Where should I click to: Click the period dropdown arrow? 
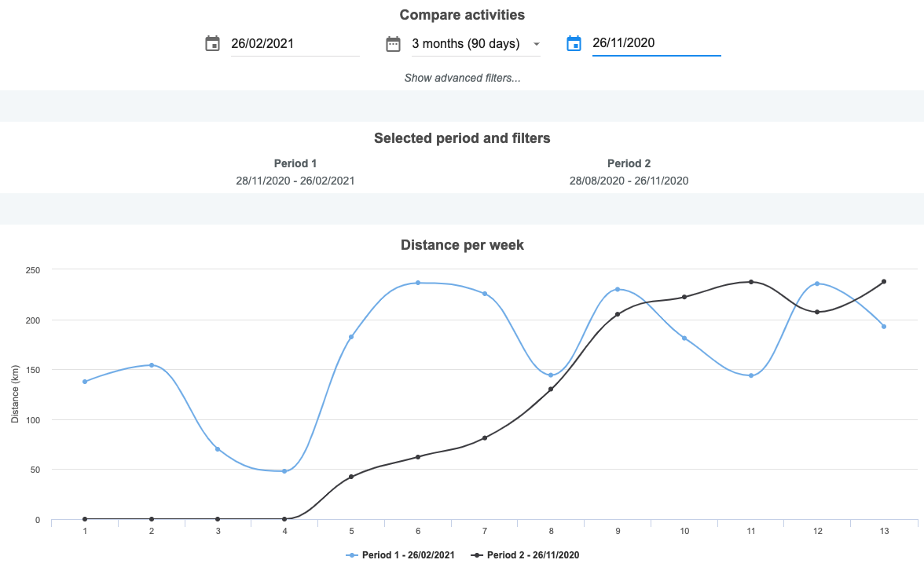pos(537,44)
